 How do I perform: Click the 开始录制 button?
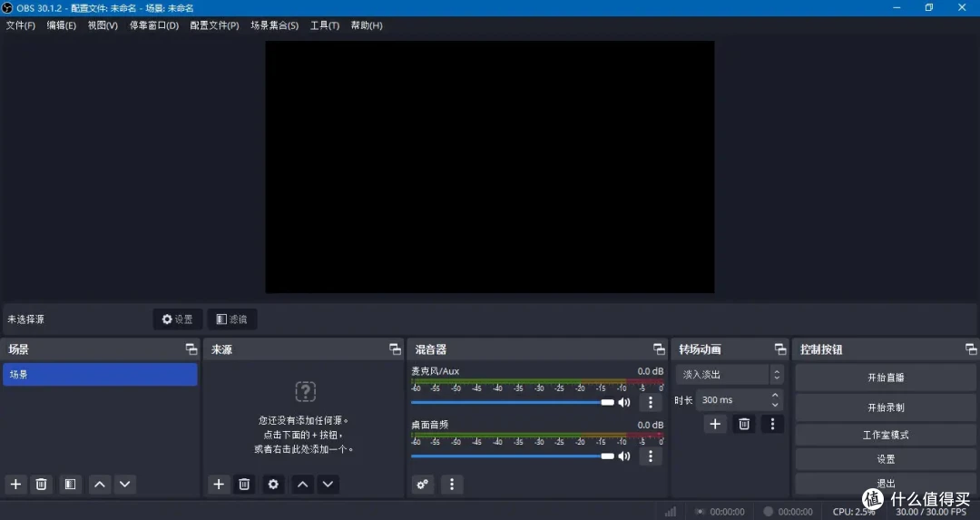[886, 407]
